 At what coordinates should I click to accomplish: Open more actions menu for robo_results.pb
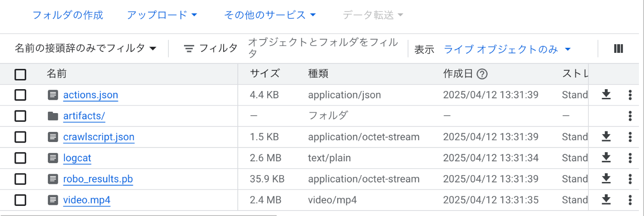pyautogui.click(x=630, y=179)
